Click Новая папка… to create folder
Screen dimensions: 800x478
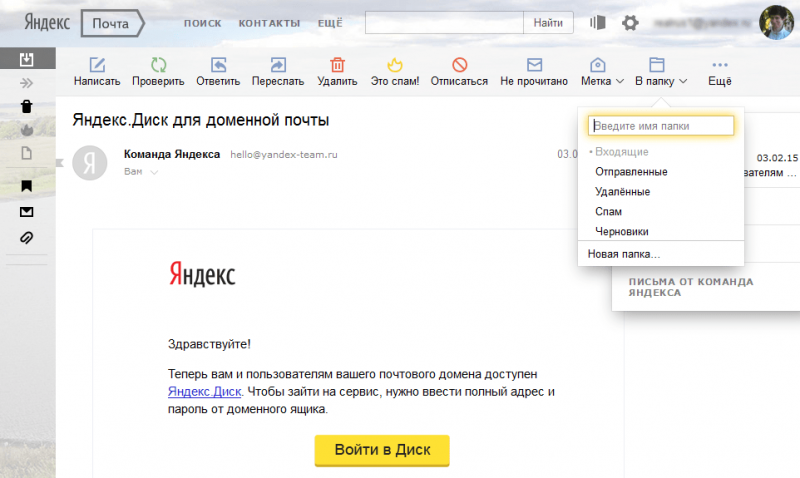point(623,253)
